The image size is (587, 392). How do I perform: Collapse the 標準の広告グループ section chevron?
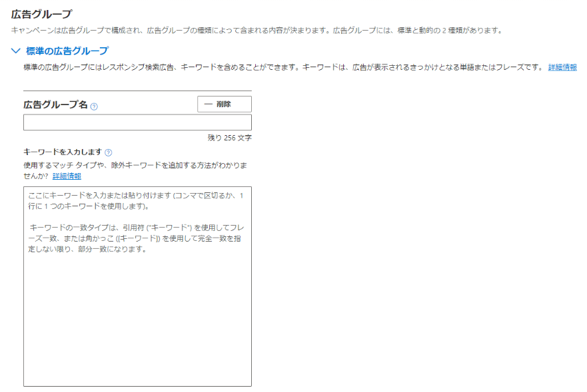click(16, 51)
